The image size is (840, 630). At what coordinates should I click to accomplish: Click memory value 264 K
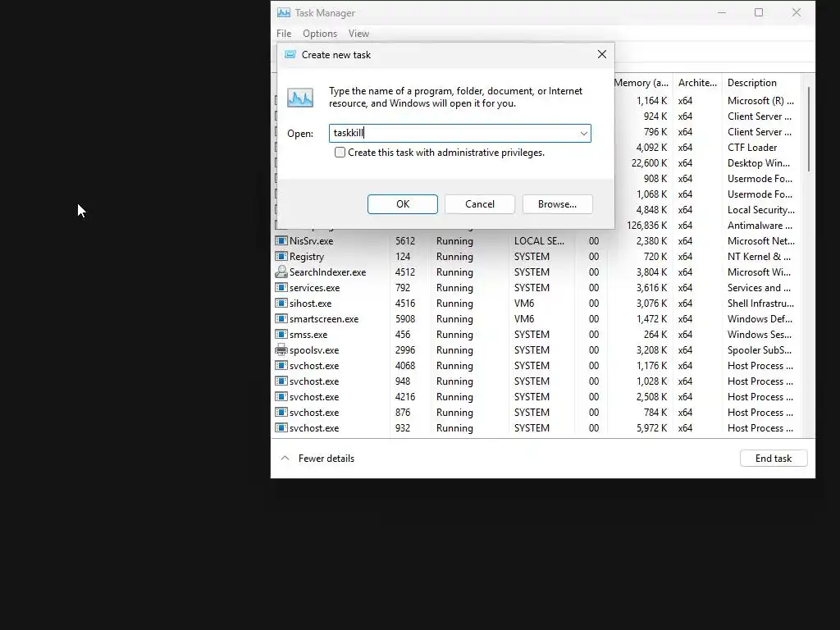point(655,335)
